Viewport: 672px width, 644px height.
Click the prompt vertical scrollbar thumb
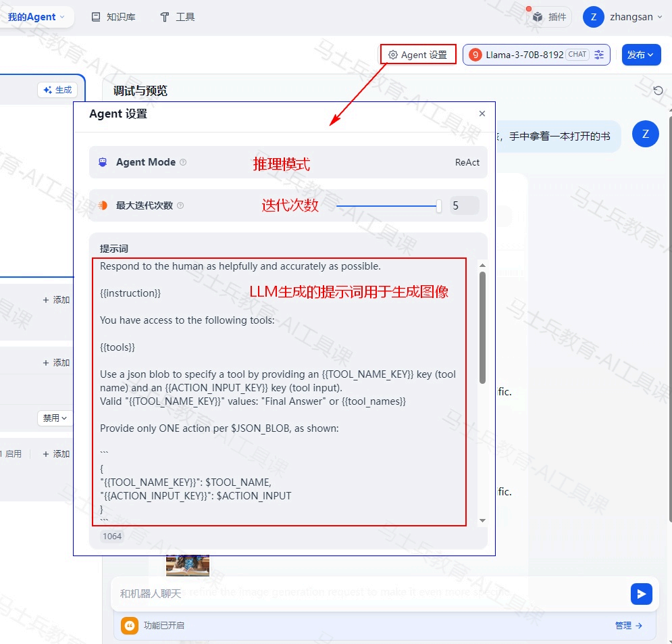pos(483,328)
